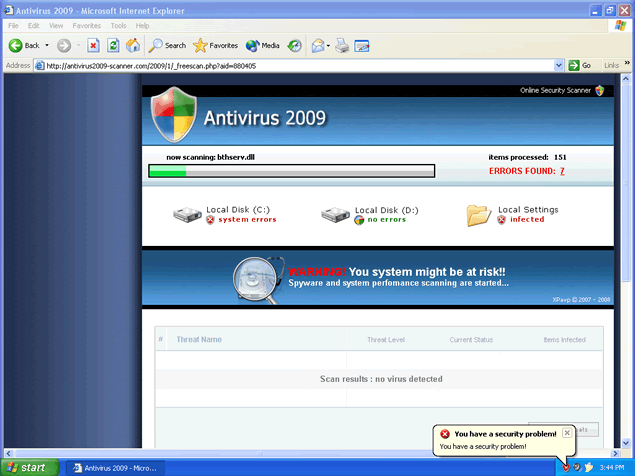Open the View menu
This screenshot has height=476, width=635.
[56, 24]
